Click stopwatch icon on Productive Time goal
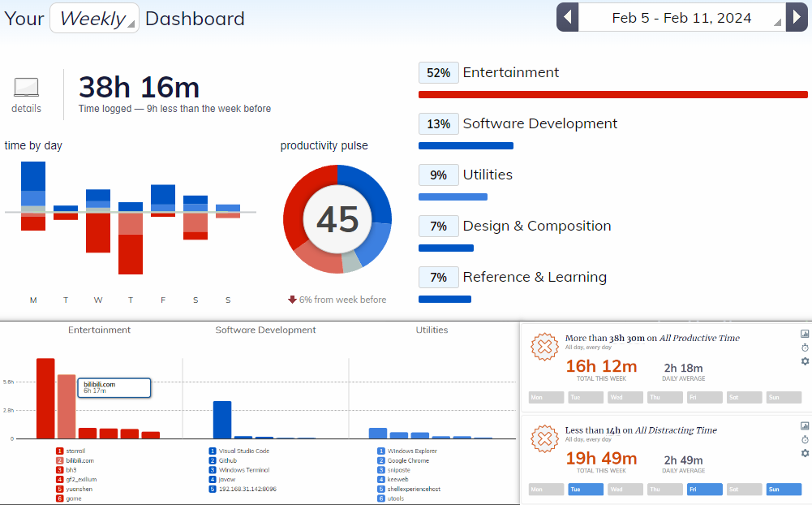Viewport: 812px width, 505px height. click(x=805, y=347)
